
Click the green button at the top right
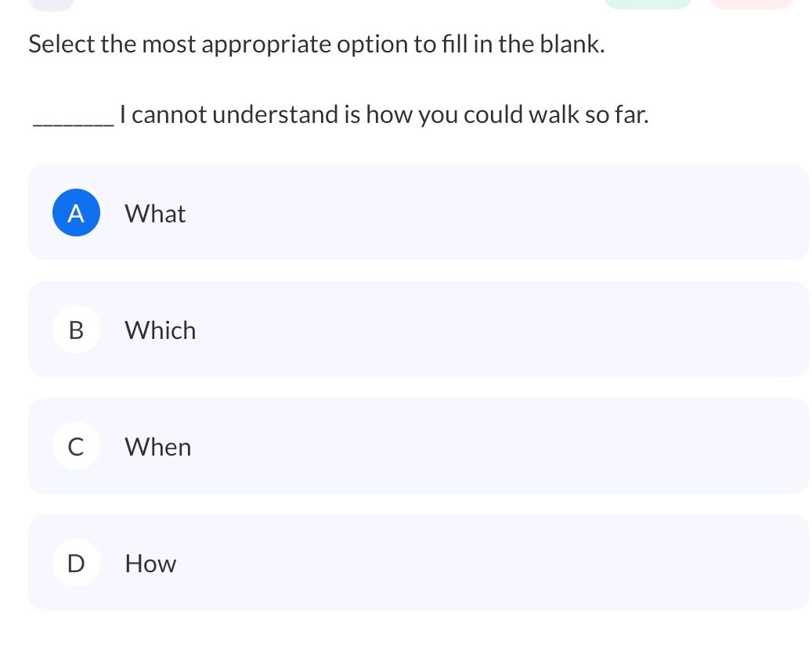coord(648,3)
